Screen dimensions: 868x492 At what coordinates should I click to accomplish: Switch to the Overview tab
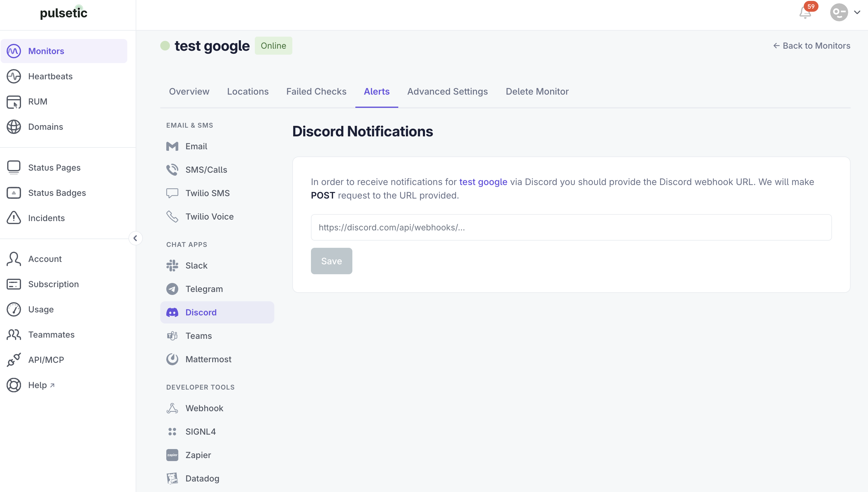click(189, 92)
